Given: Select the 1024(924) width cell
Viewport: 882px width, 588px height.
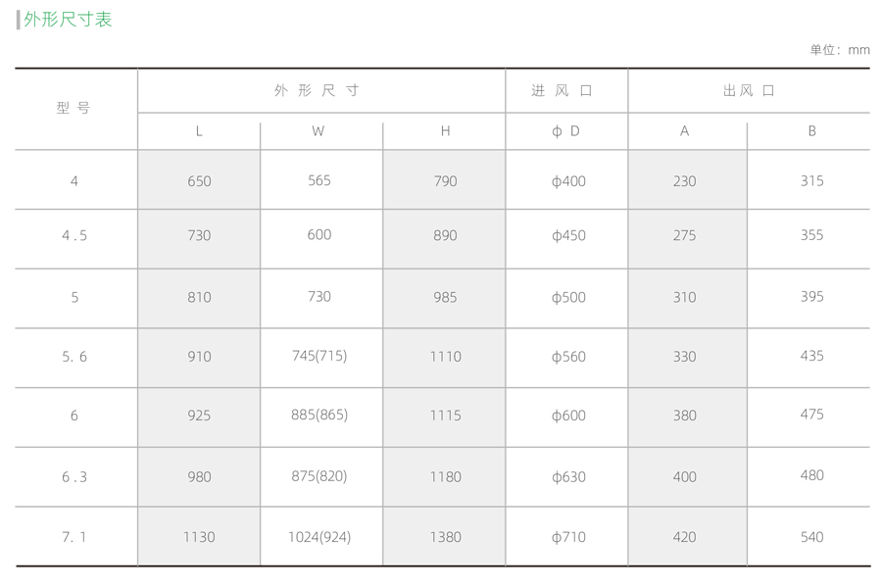Looking at the screenshot, I should pyautogui.click(x=319, y=537).
